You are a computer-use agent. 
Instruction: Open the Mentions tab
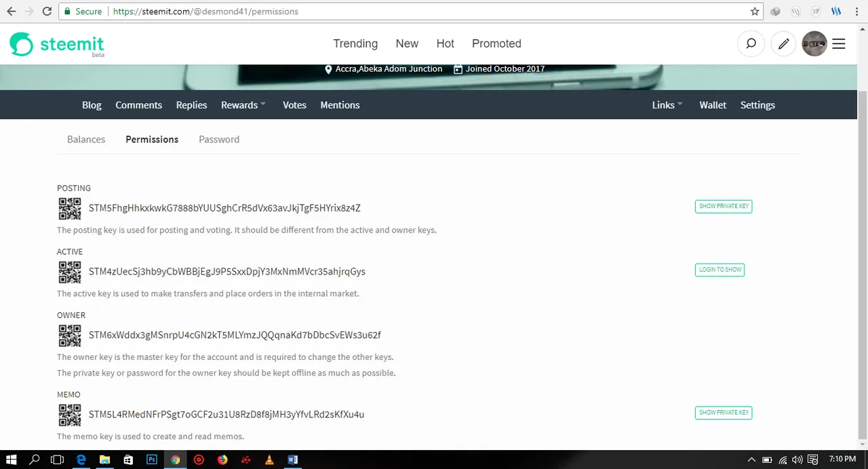pyautogui.click(x=340, y=105)
